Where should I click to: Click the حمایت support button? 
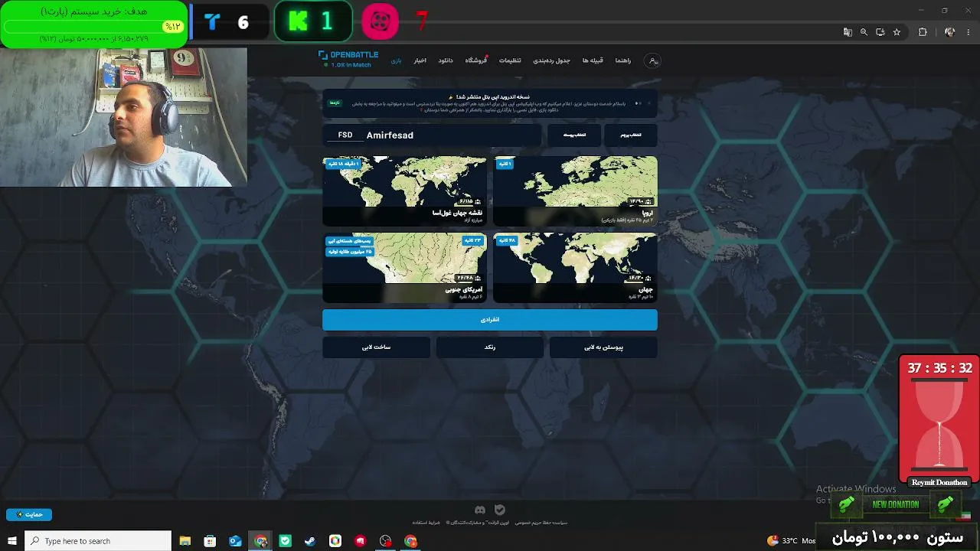click(29, 514)
